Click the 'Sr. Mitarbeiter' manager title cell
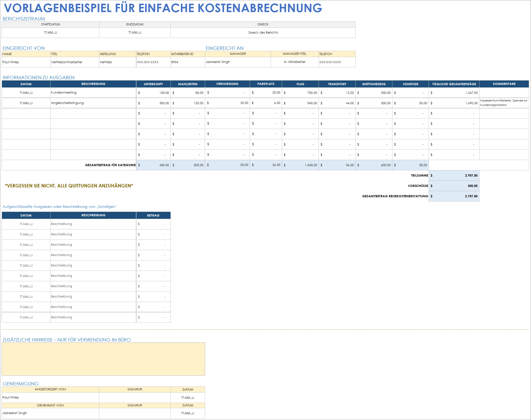Screen dimensions: 531x420 pos(295,62)
